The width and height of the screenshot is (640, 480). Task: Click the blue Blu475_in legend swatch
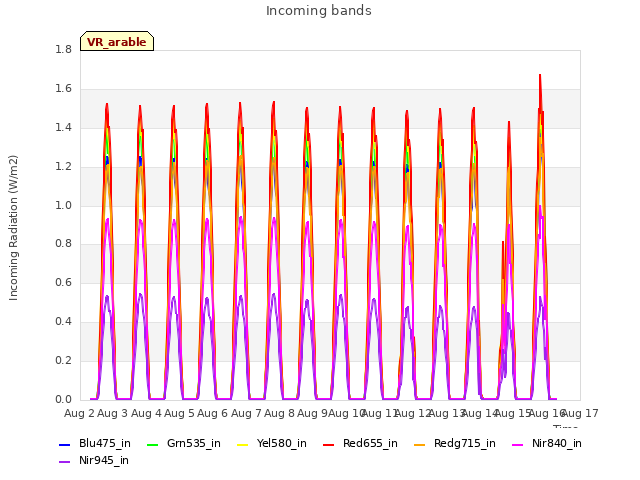[x=64, y=444]
